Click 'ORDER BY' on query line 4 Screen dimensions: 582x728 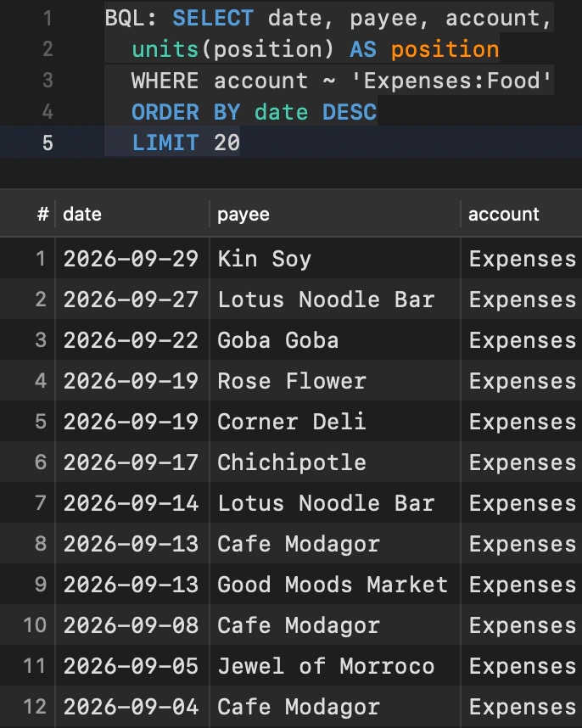pos(186,112)
